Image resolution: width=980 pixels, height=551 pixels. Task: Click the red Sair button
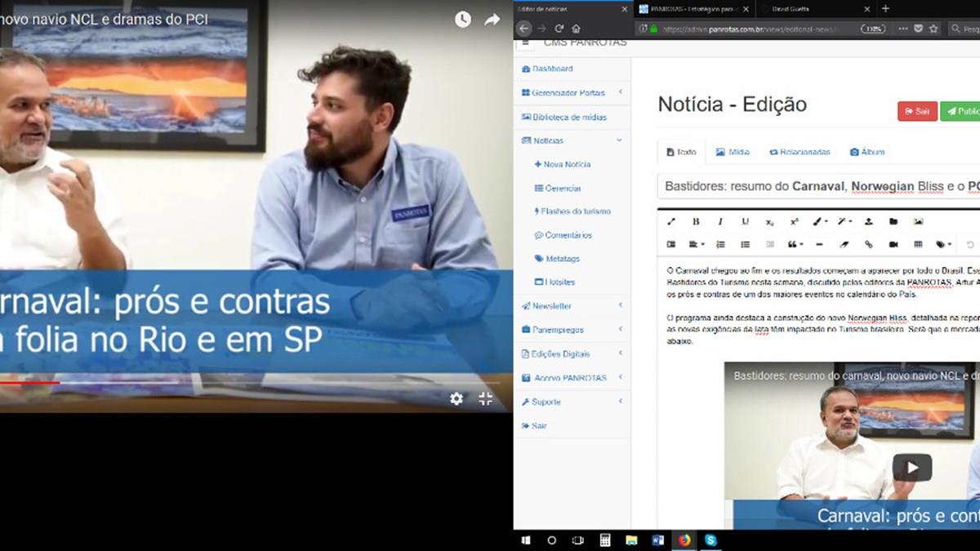pos(916,112)
